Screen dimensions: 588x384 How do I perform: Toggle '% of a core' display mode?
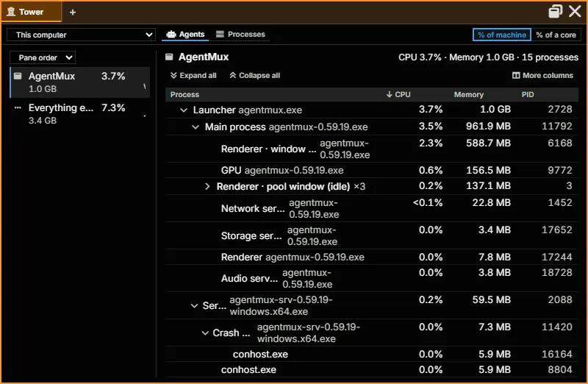pyautogui.click(x=556, y=35)
